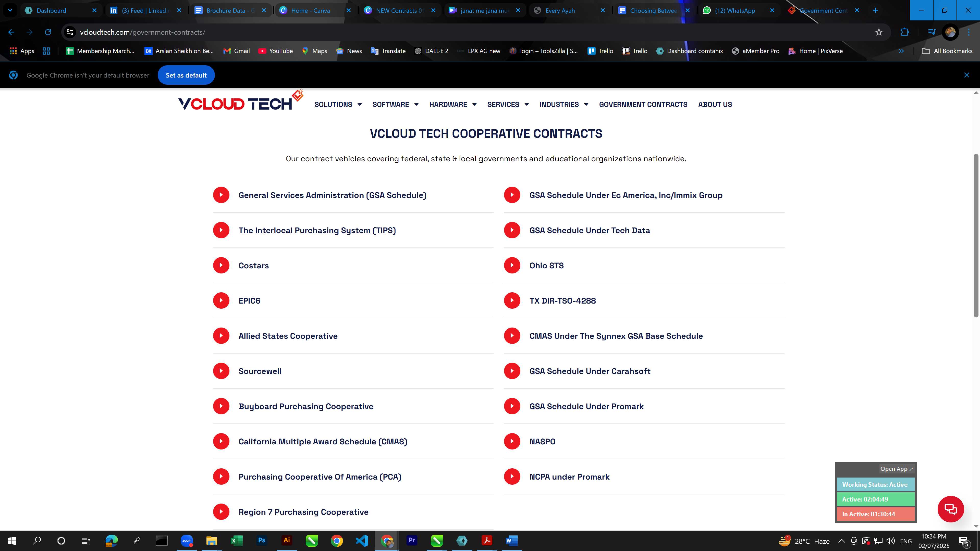Open Adobe Acrobat from the taskbar

tap(487, 540)
